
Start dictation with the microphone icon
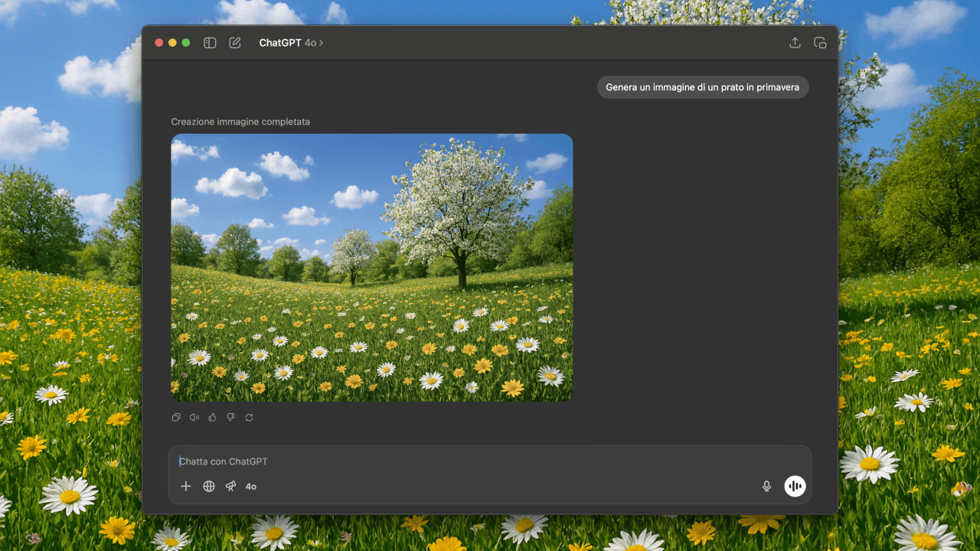point(766,486)
